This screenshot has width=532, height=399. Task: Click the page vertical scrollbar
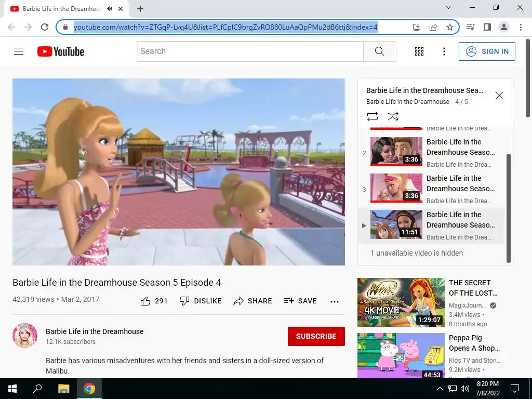coord(528,79)
